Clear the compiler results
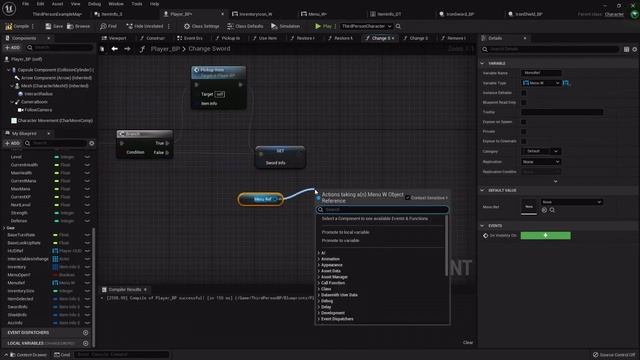Screen dimensions: 640x360 [468, 342]
